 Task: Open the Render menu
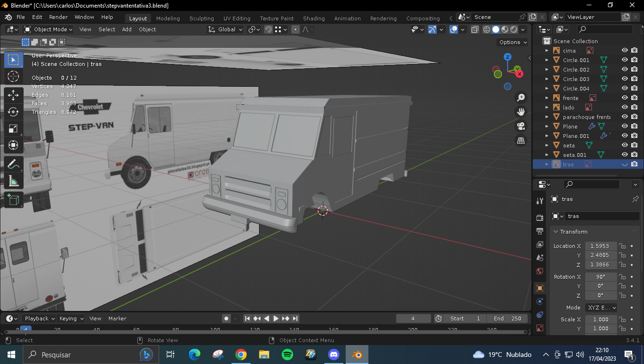58,17
